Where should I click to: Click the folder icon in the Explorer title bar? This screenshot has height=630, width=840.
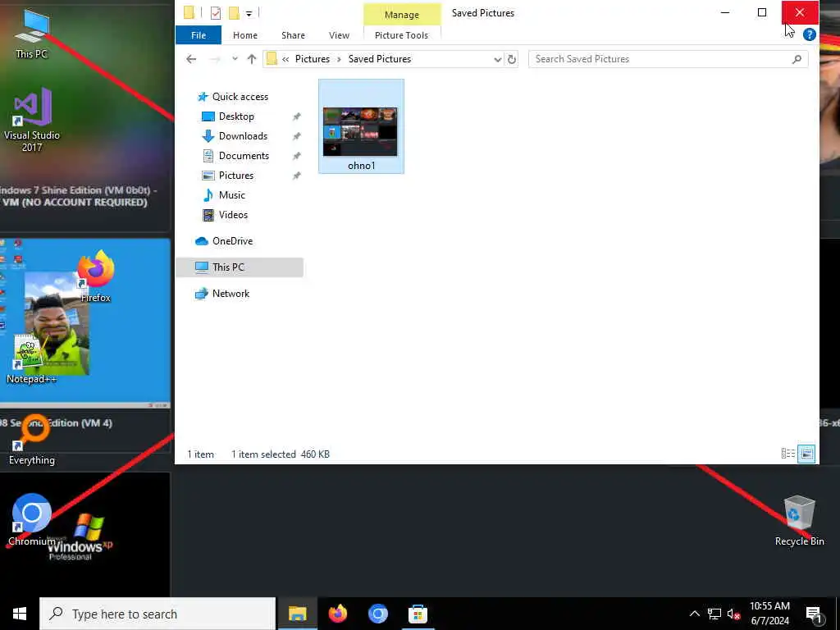[189, 13]
